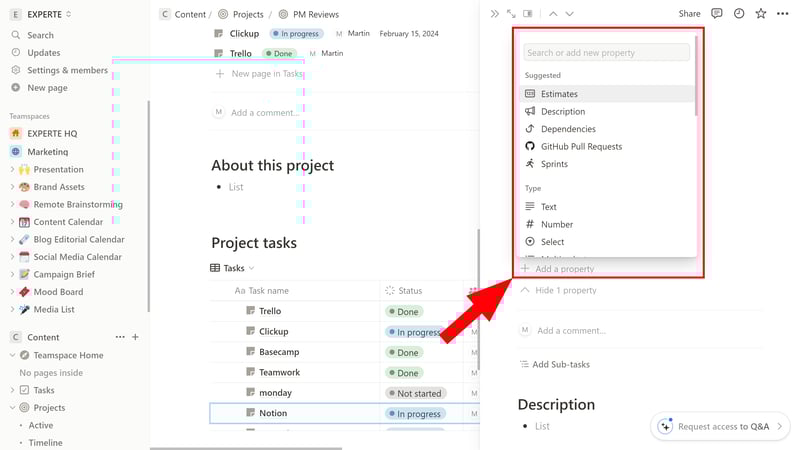Screen dimensions: 800x450
Task: Go to previous task with up arrow
Action: (x=553, y=14)
